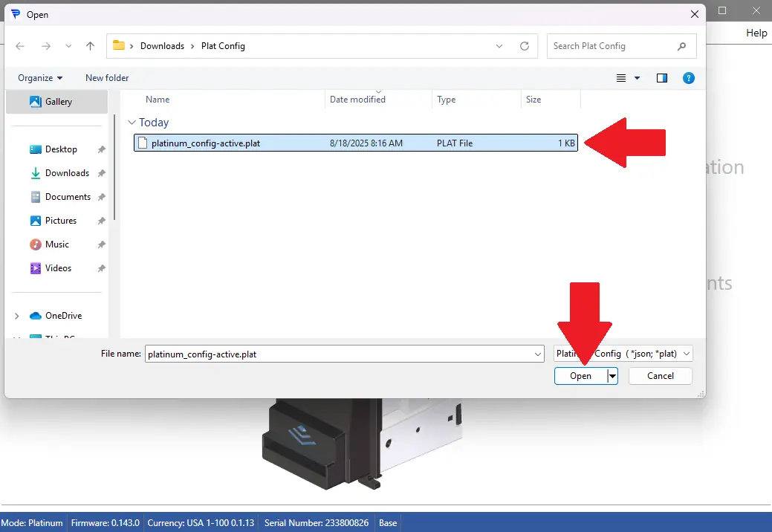Click the pin icon next to Pictures
Viewport: 772px width, 532px height.
102,221
